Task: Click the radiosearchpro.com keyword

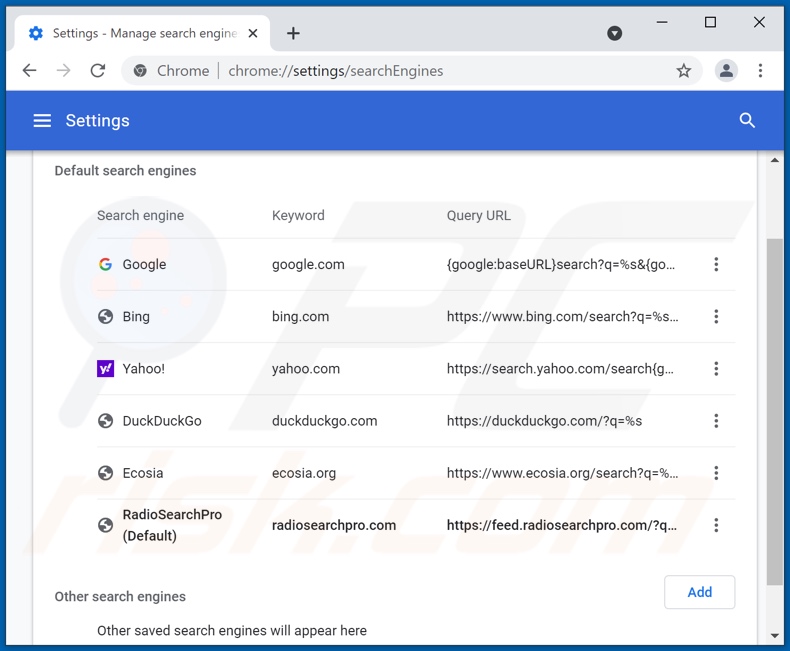Action: tap(334, 525)
